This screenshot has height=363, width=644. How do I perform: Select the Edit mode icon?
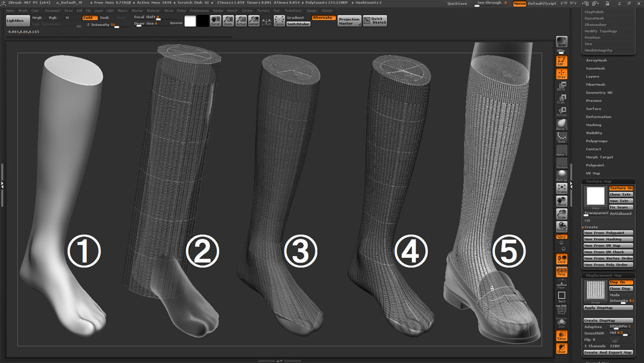click(562, 61)
